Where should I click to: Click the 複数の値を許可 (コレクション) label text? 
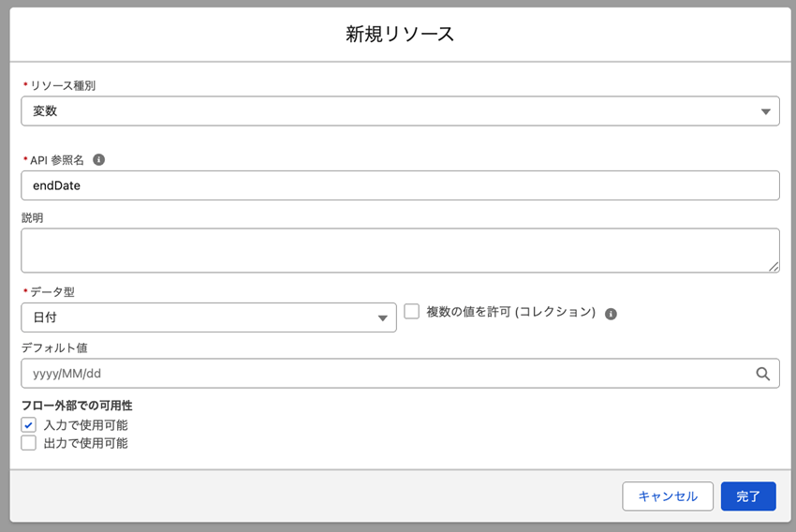coord(511,312)
